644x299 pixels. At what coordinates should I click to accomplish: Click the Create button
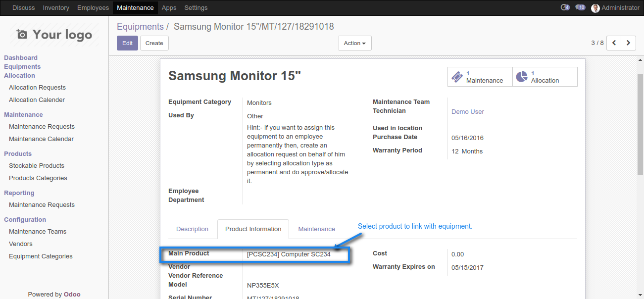point(154,43)
